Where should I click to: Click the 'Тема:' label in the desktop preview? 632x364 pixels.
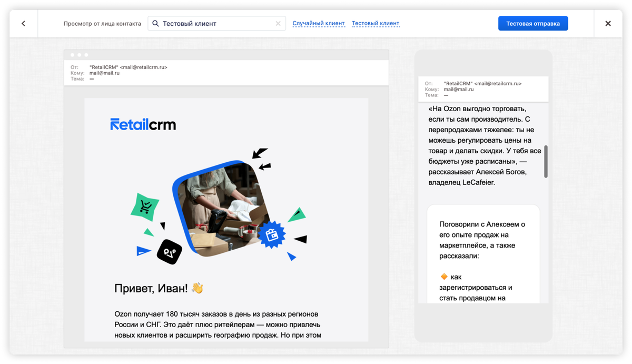coord(77,79)
